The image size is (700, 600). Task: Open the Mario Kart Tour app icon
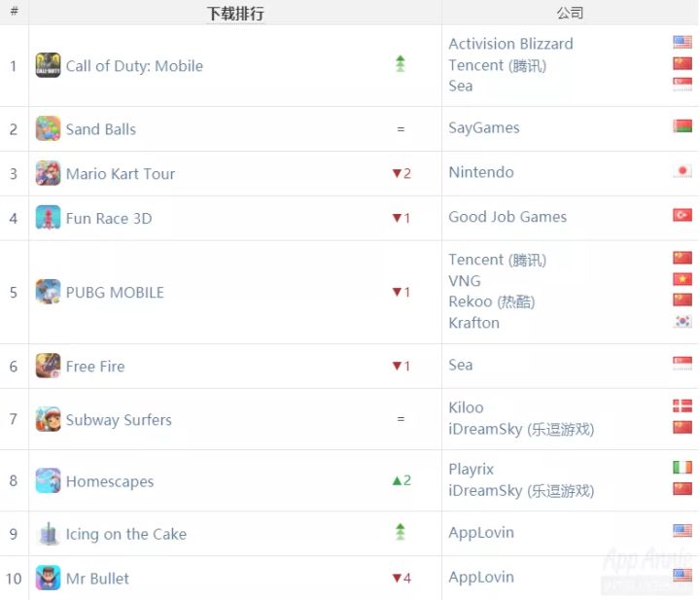tap(48, 173)
